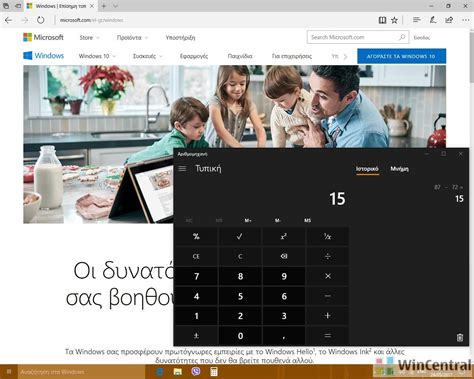
Task: Expand the Store dropdown menu
Action: [x=89, y=38]
